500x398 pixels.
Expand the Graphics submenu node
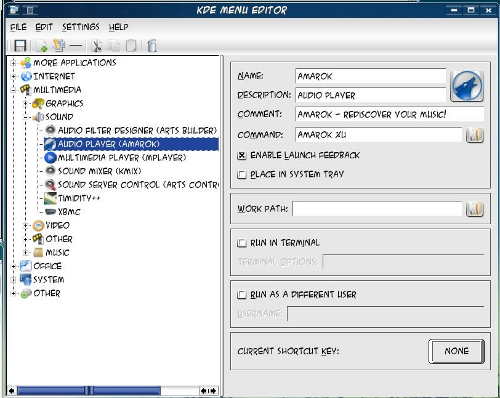[26, 103]
